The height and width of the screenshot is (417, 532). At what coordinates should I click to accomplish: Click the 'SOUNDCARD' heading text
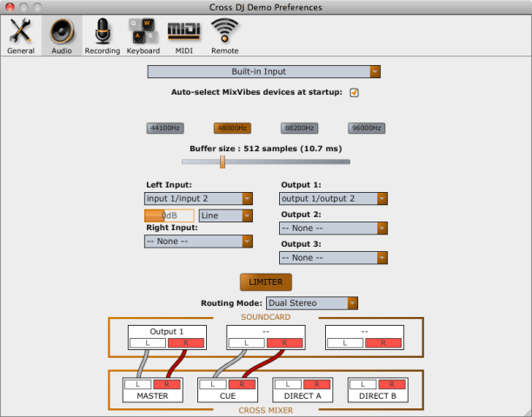pyautogui.click(x=266, y=317)
